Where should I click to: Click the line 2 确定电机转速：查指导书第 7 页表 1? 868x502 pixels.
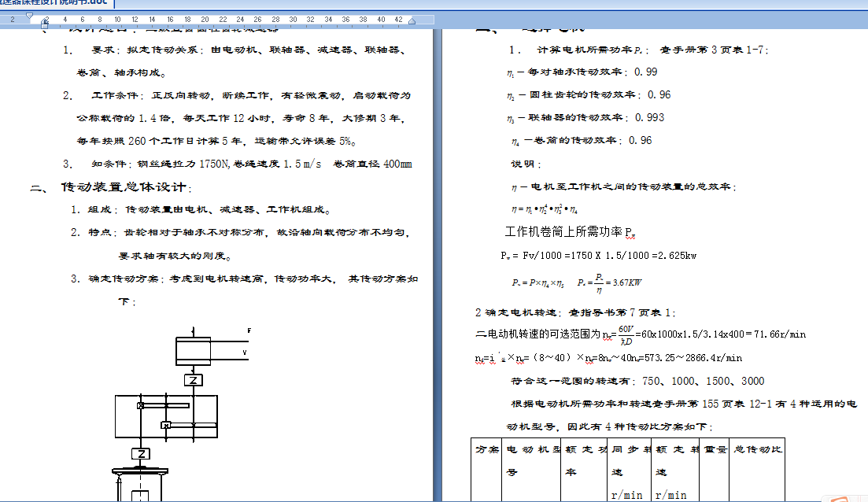click(x=576, y=312)
